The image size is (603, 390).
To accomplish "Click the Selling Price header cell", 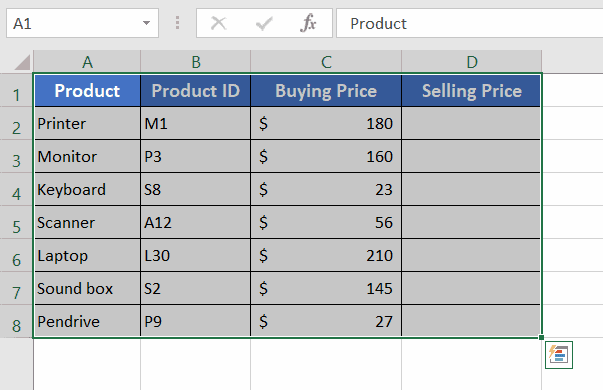I will click(x=471, y=90).
